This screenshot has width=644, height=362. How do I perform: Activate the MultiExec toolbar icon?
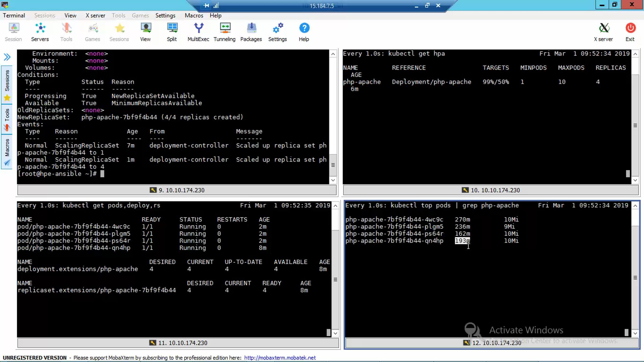coord(198,32)
